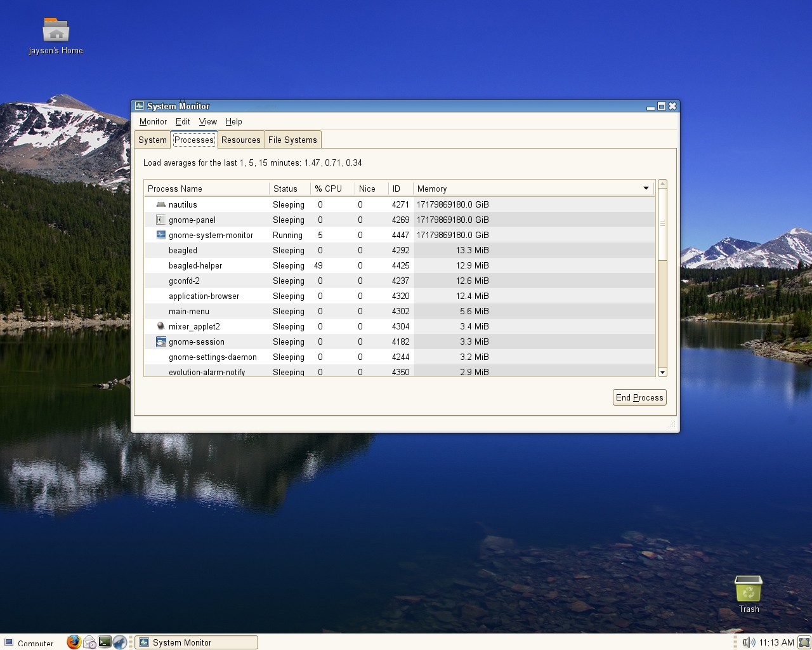Click the sort arrow in Memory column header

tap(646, 189)
